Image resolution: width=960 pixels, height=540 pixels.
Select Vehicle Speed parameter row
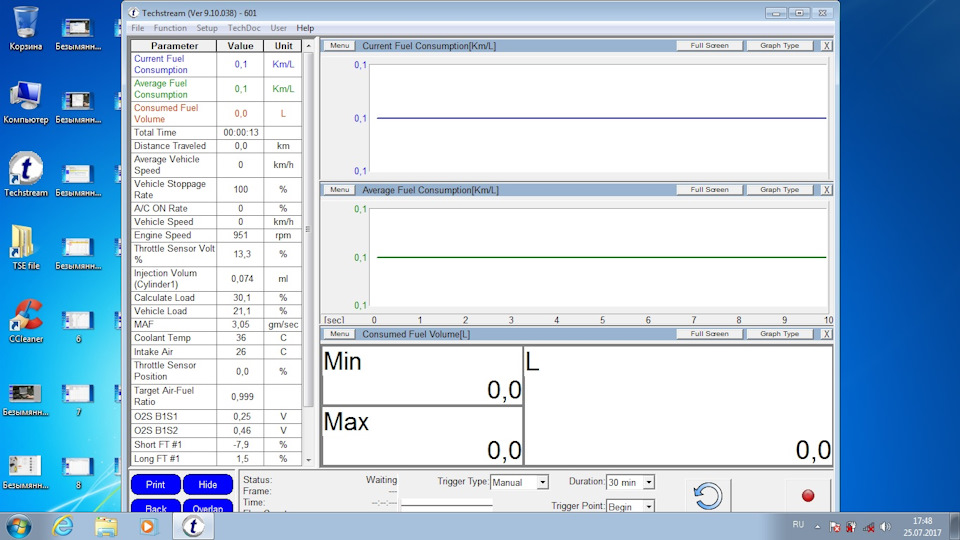coord(216,222)
